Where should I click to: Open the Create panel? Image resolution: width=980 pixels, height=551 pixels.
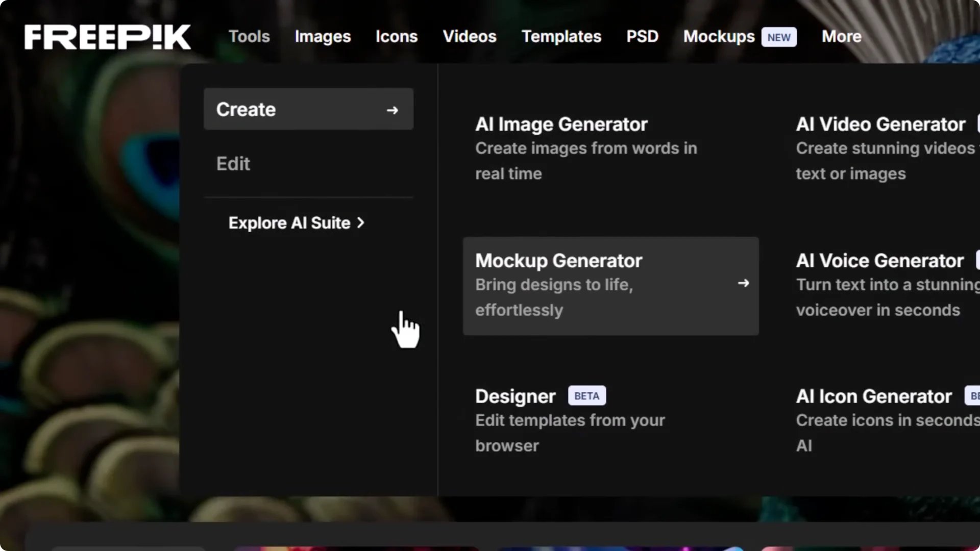click(308, 109)
